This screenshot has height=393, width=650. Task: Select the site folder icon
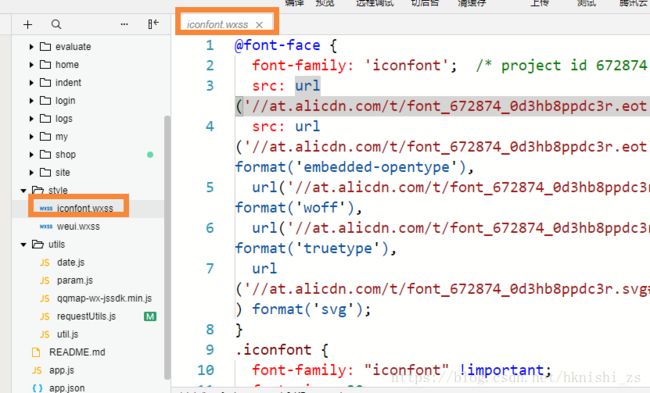45,172
